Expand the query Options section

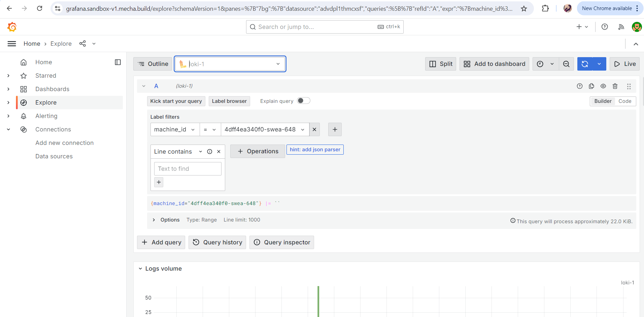click(x=154, y=220)
